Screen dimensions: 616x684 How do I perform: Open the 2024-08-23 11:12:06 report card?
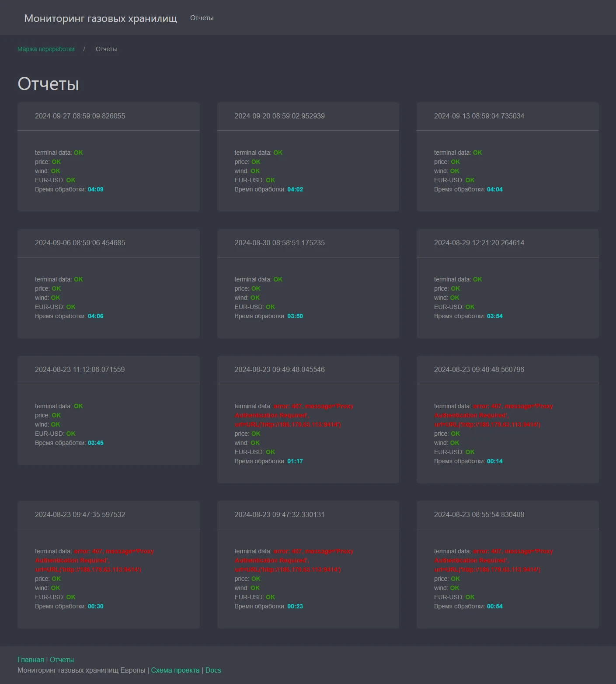point(80,370)
